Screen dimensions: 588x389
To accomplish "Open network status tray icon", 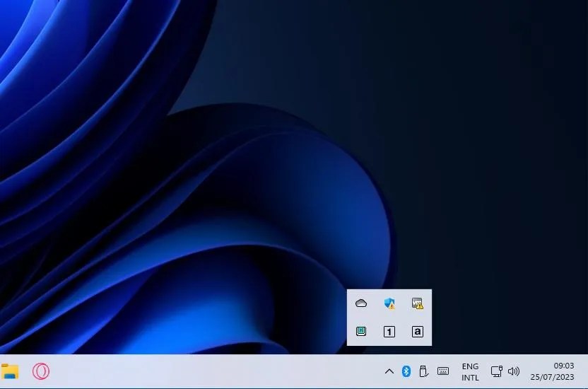I will click(497, 371).
